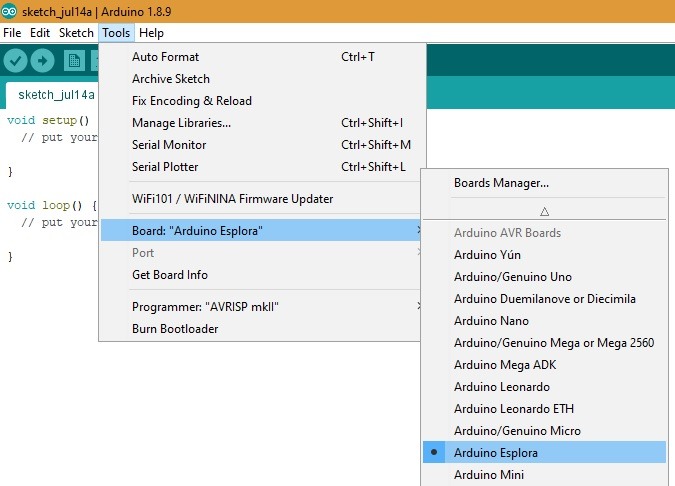Select the Arduino Yún board
This screenshot has height=486, width=675.
coord(544,255)
